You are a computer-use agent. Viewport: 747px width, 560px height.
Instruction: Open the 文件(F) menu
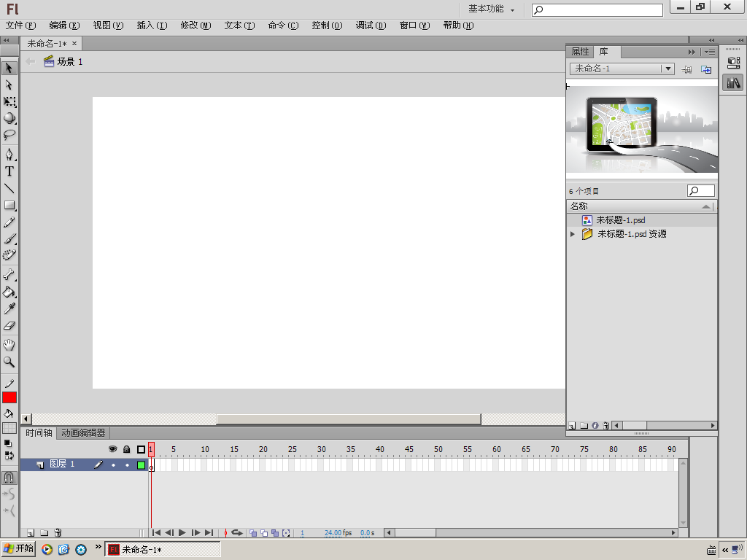tap(21, 26)
